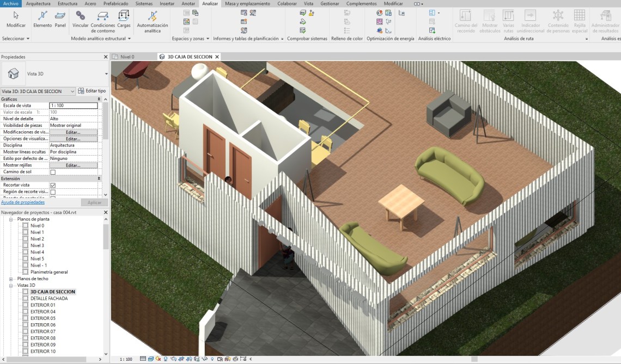Viewport: 621px width, 364px height.
Task: Collapse the Vistas 3D tree node
Action: click(x=11, y=285)
